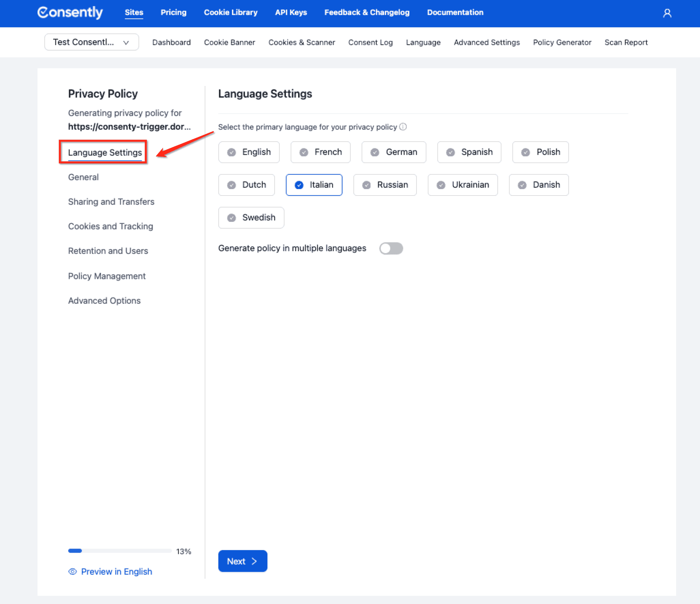Open the Scan Report tab
700x604 pixels.
[626, 42]
